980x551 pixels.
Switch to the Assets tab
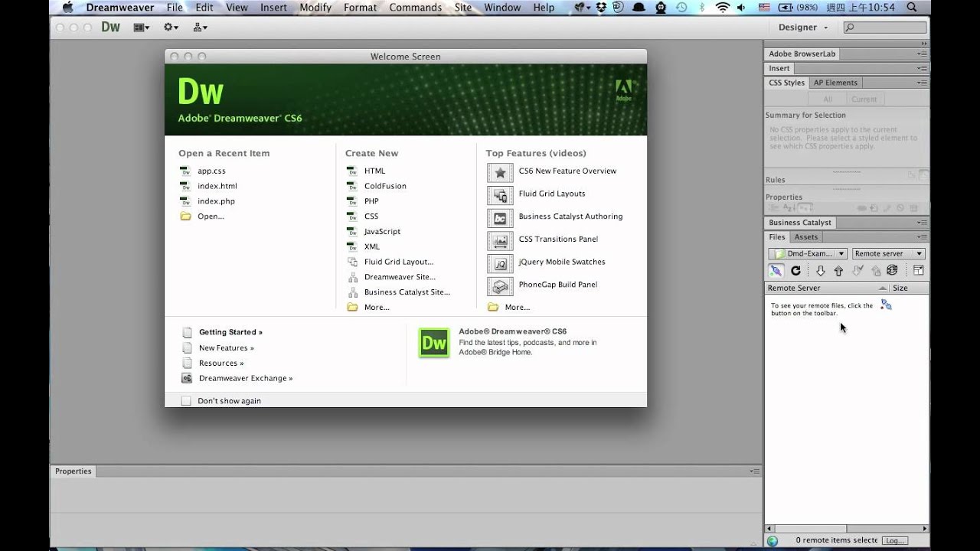805,237
